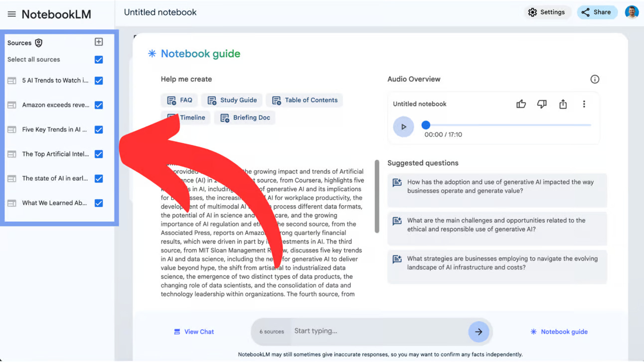This screenshot has width=644, height=362.
Task: Click the Share button
Action: (597, 12)
